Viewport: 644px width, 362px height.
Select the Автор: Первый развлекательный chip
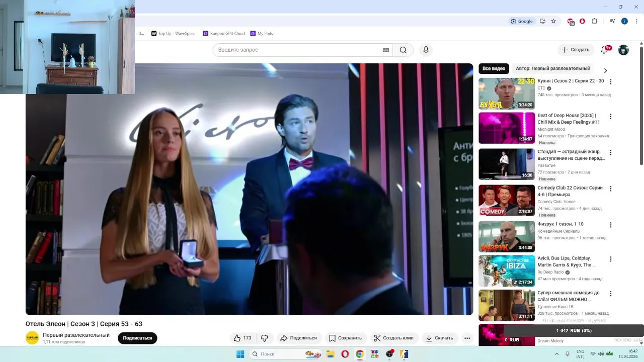553,68
